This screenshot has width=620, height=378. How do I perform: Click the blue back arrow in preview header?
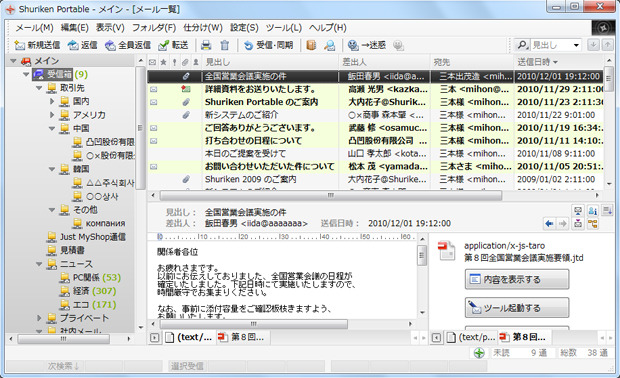549,224
